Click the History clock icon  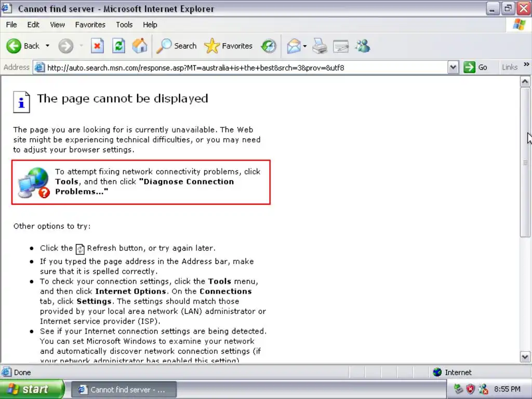[269, 46]
